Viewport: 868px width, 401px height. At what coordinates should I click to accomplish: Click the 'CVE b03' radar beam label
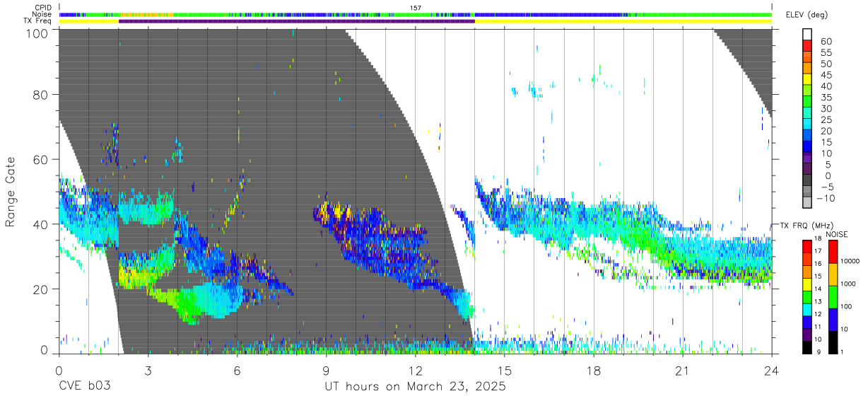[84, 387]
